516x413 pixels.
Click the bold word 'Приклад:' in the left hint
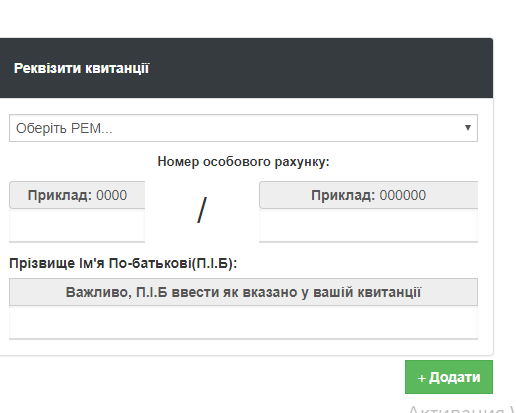tap(60, 195)
